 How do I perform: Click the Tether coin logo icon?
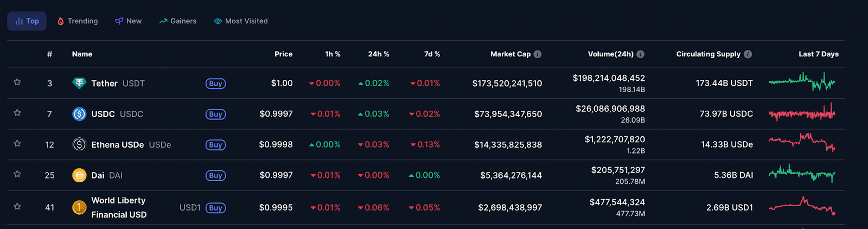[79, 83]
